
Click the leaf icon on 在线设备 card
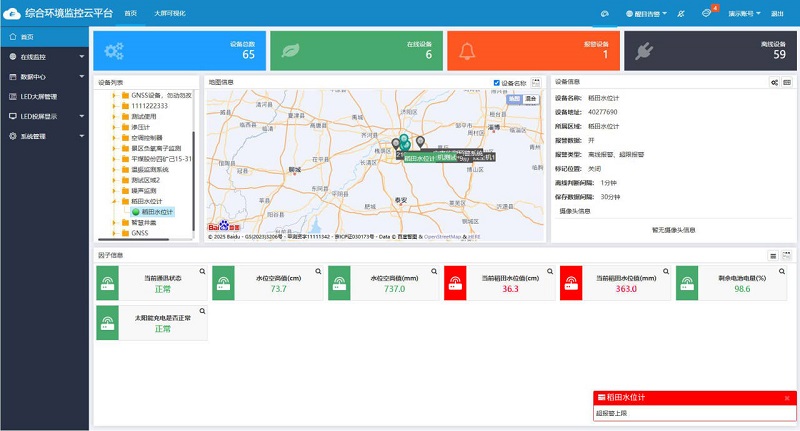[289, 51]
